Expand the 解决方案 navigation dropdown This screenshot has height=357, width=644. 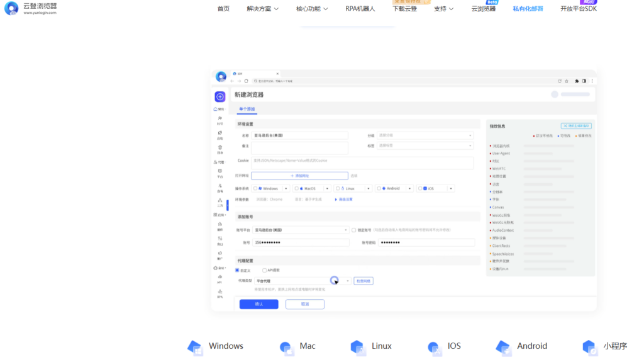coord(262,9)
